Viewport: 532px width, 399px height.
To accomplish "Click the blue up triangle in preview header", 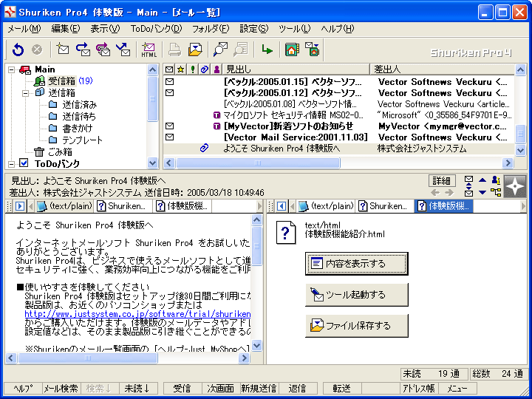I will [482, 180].
